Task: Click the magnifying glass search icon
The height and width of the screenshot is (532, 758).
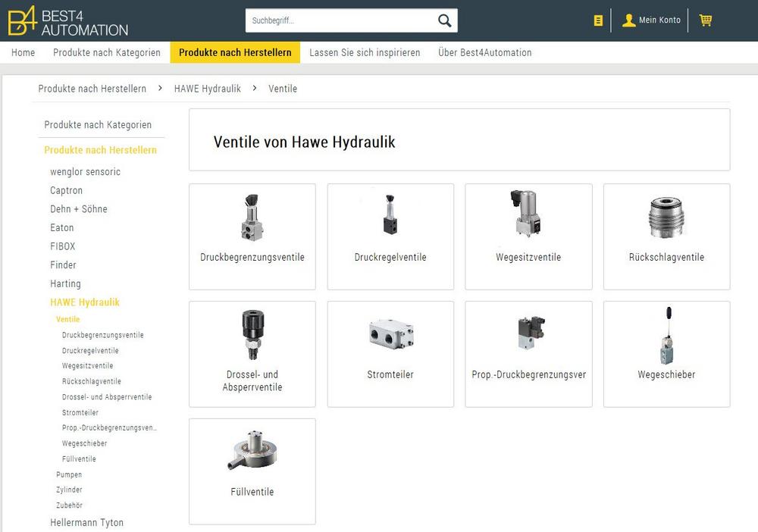Action: tap(444, 20)
